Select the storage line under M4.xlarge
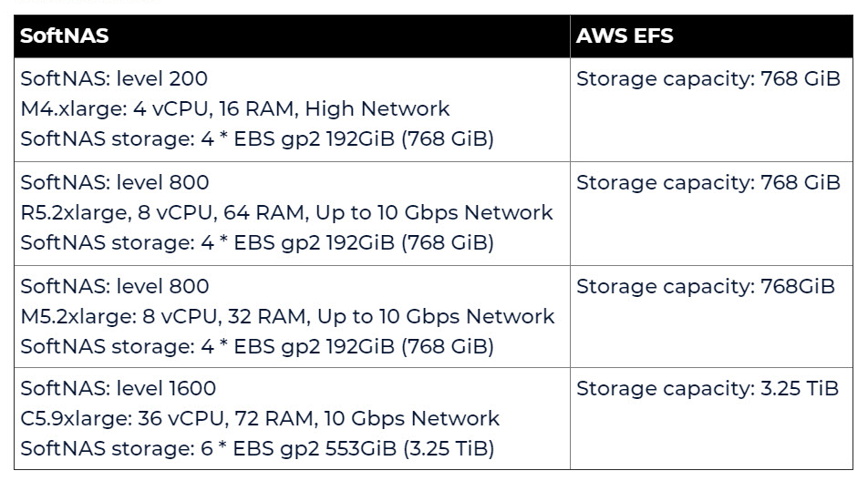The height and width of the screenshot is (481, 868). coord(256,139)
